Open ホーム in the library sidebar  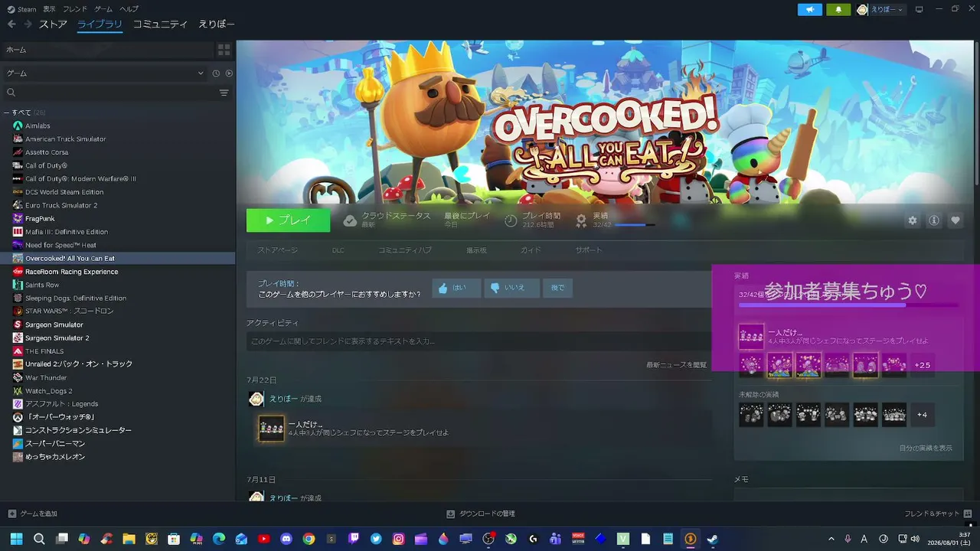[107, 50]
